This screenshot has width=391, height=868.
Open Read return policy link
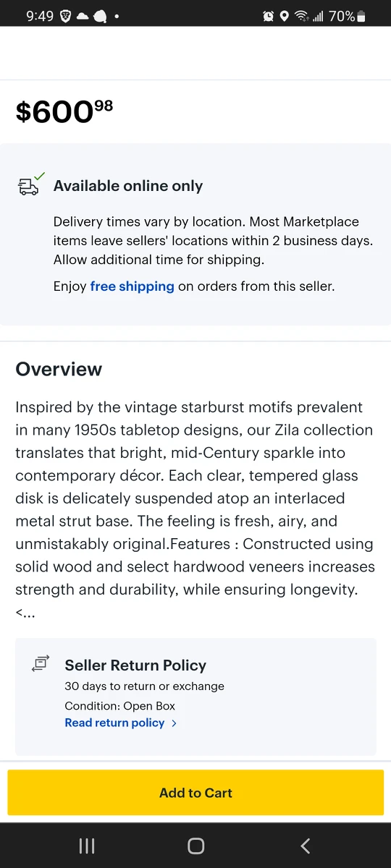point(114,723)
